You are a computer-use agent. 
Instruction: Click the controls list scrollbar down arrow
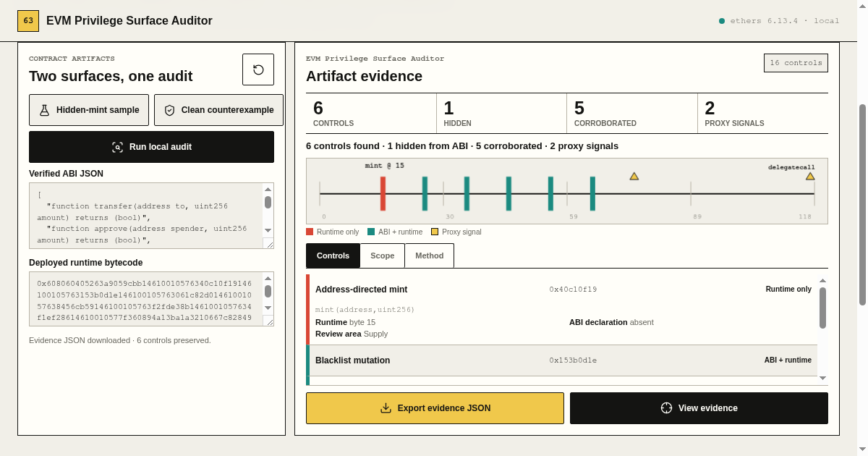(x=822, y=378)
